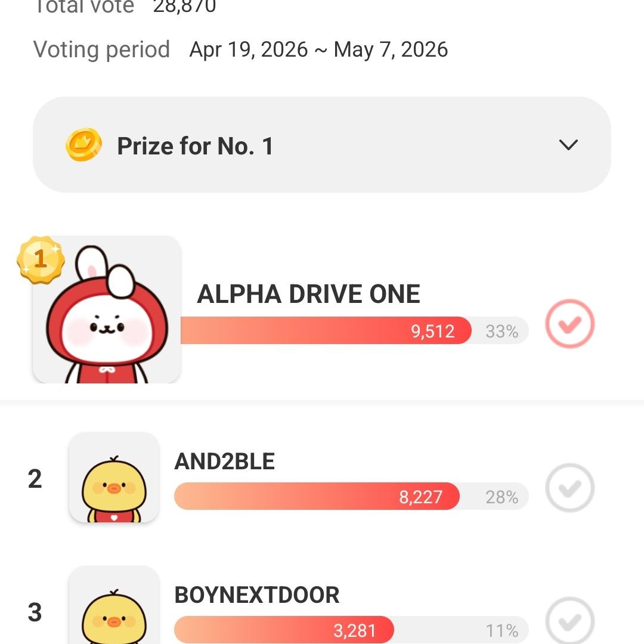Viewport: 644px width, 644px height.
Task: Click the 9,512 vote progress bar
Action: [325, 331]
